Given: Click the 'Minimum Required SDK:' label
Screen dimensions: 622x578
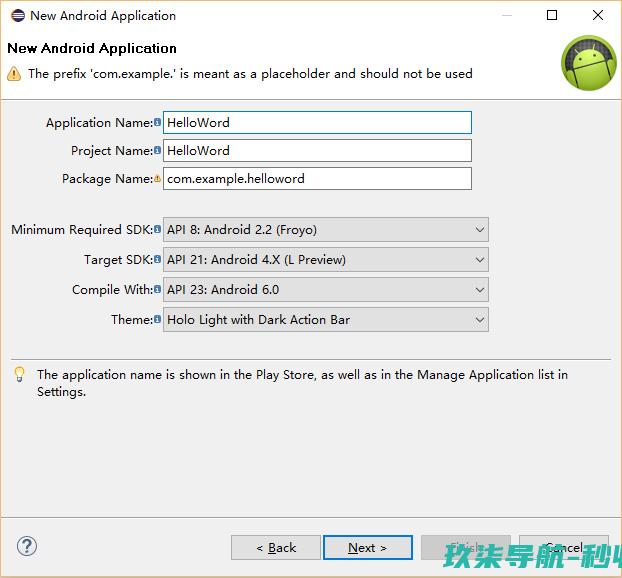Looking at the screenshot, I should pyautogui.click(x=82, y=230).
